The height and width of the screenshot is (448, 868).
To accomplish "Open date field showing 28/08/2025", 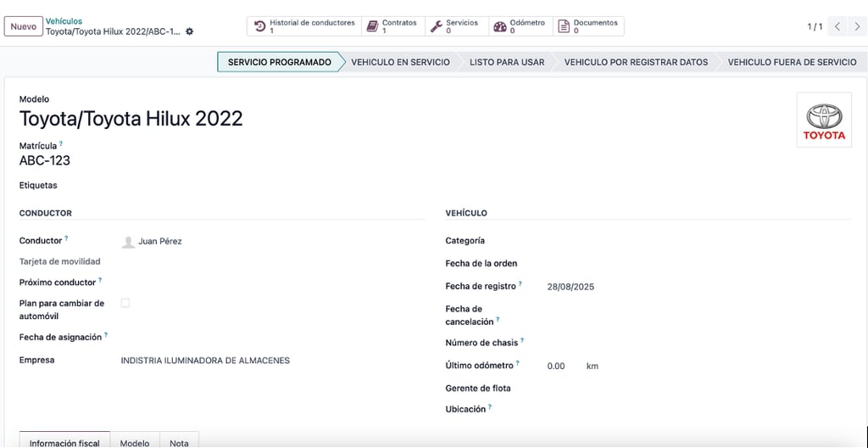I will (570, 287).
